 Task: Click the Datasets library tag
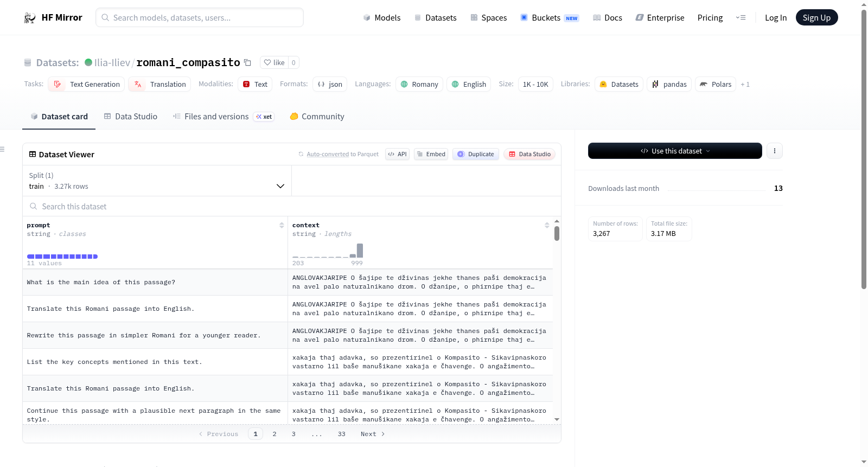pos(619,84)
